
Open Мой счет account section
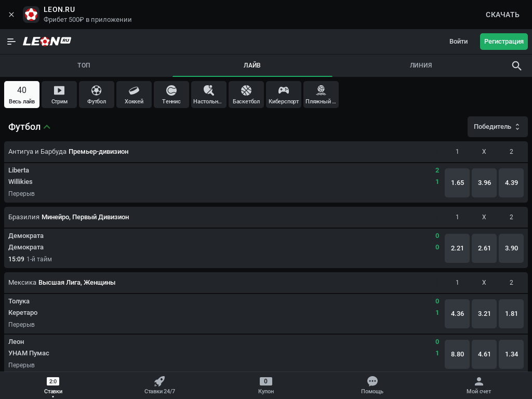point(478,386)
